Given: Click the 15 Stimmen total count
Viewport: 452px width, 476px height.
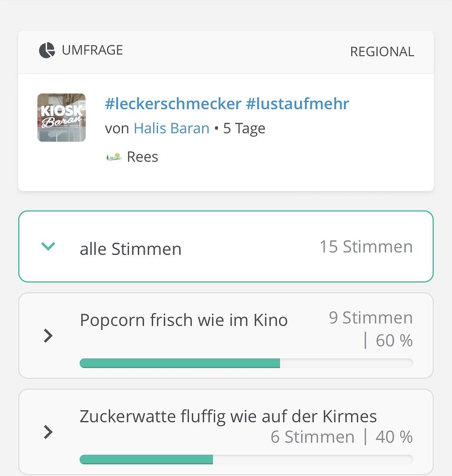Looking at the screenshot, I should pyautogui.click(x=366, y=247).
